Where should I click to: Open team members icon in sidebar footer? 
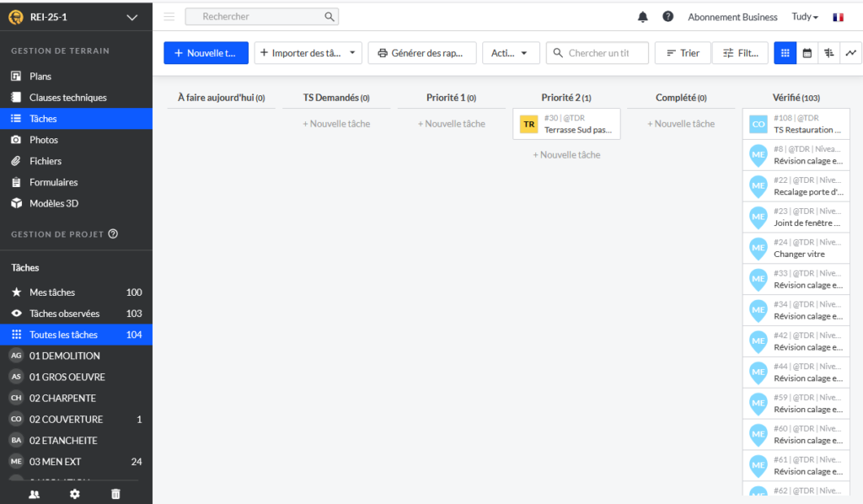tap(34, 494)
